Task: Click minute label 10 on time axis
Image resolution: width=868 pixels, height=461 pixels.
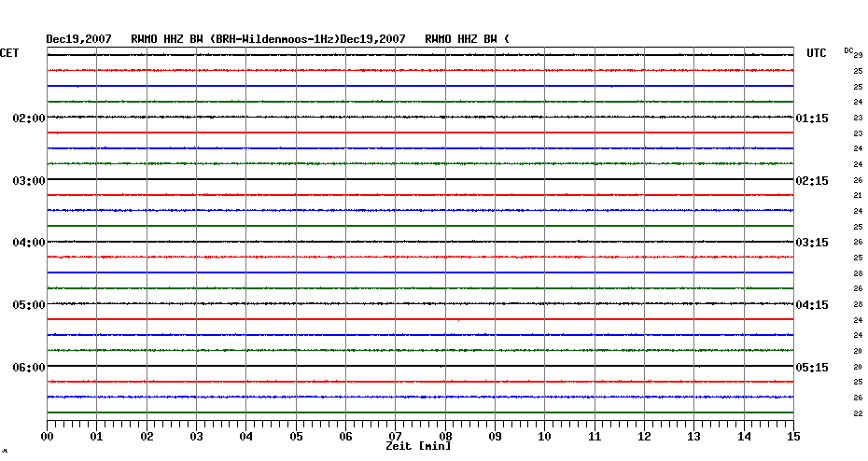Action: click(544, 437)
